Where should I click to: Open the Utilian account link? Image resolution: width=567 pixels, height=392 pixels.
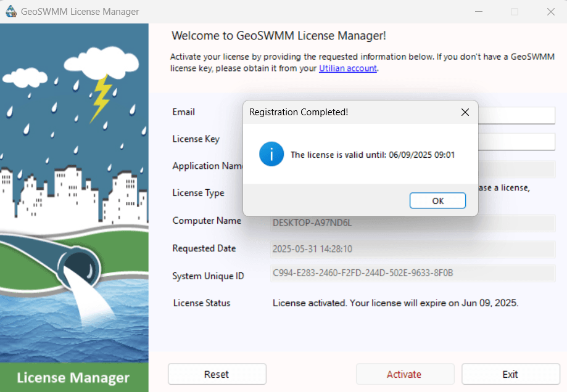coord(347,68)
